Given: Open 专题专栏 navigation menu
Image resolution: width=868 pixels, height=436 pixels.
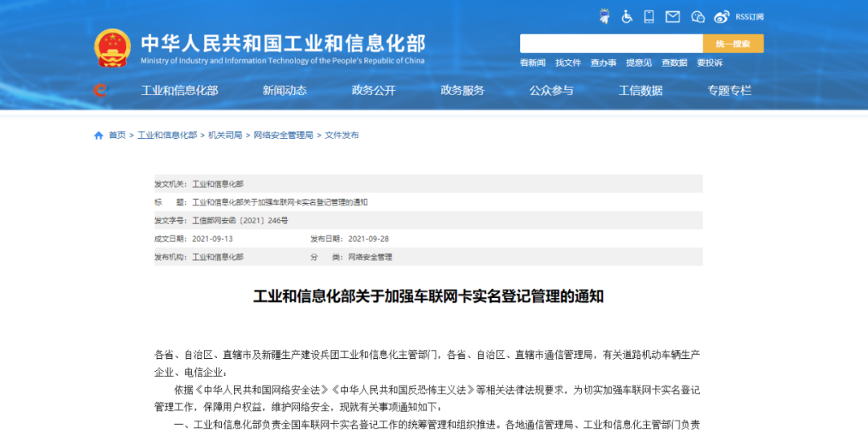Looking at the screenshot, I should tap(730, 90).
